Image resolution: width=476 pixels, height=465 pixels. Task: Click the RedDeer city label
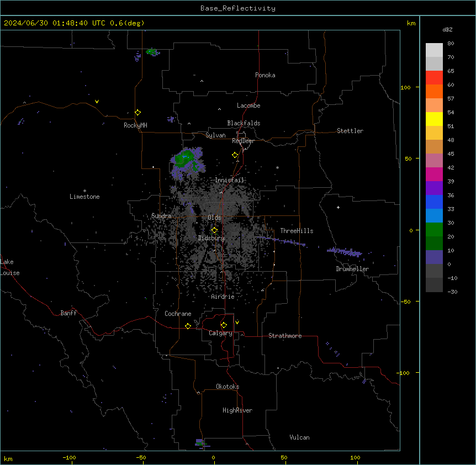tap(243, 141)
